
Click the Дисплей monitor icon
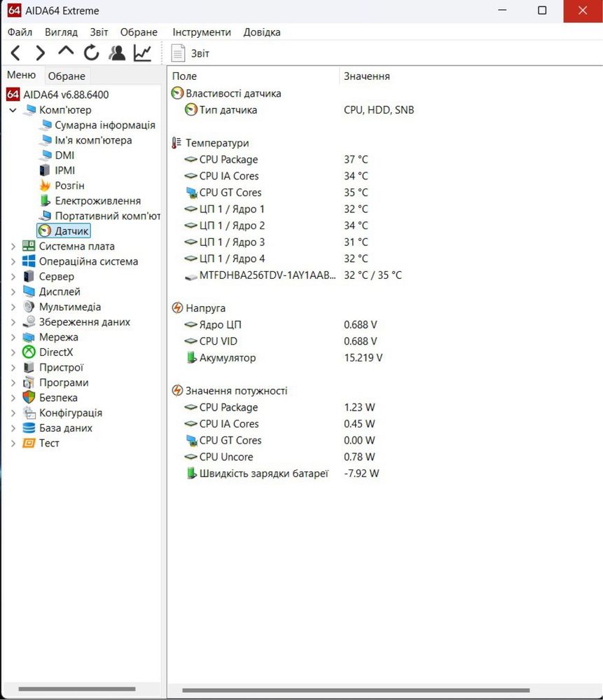[29, 291]
